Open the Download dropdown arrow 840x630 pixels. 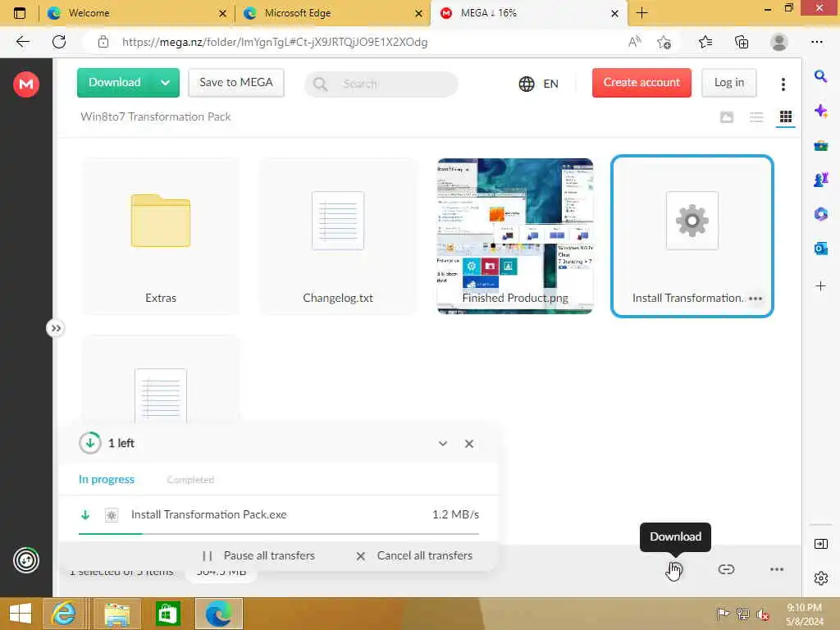point(166,83)
